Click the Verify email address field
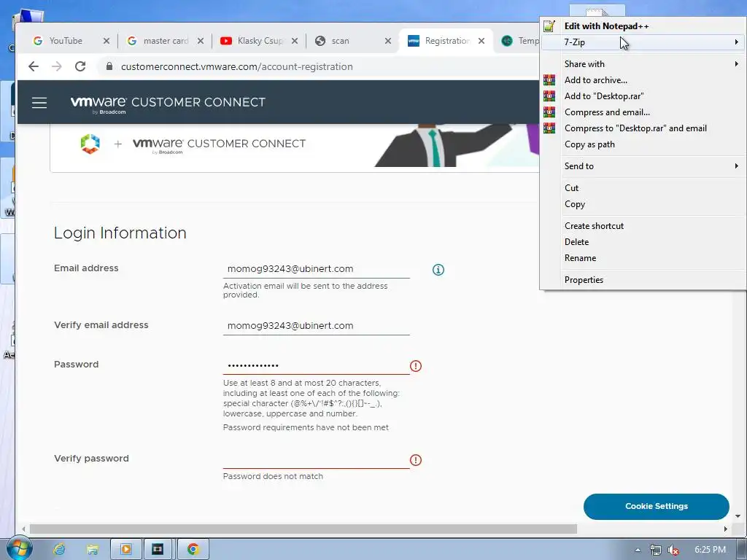The height and width of the screenshot is (560, 747). point(317,326)
